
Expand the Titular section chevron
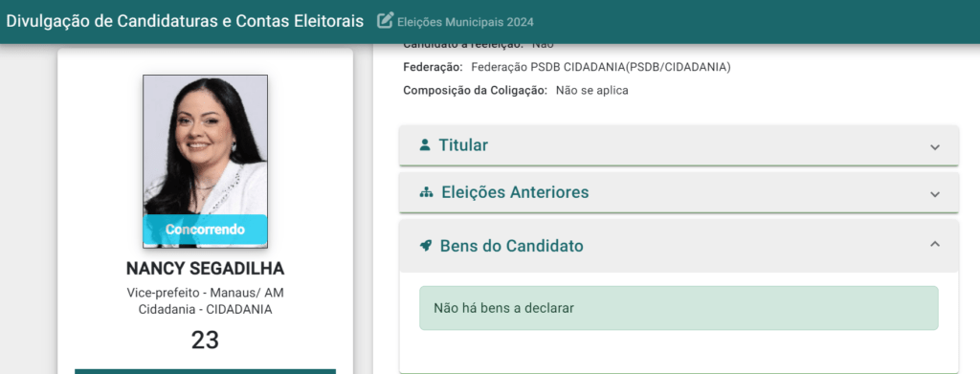pyautogui.click(x=934, y=147)
